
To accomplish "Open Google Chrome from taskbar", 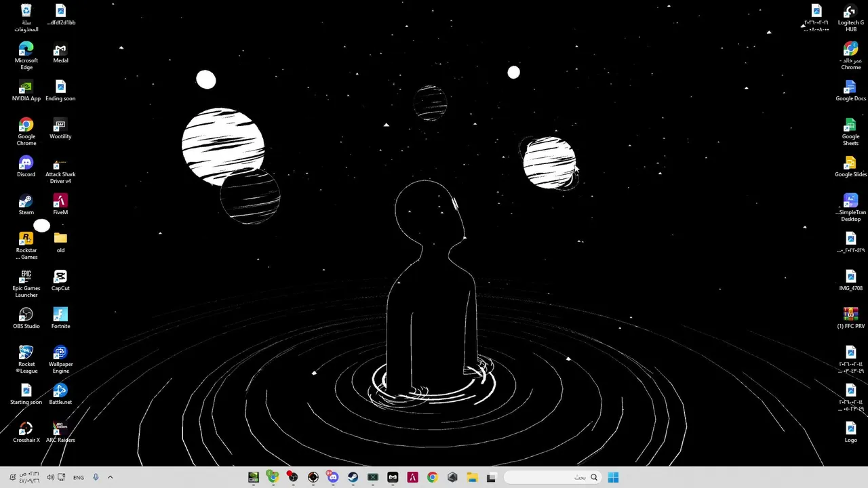I will coord(432,478).
